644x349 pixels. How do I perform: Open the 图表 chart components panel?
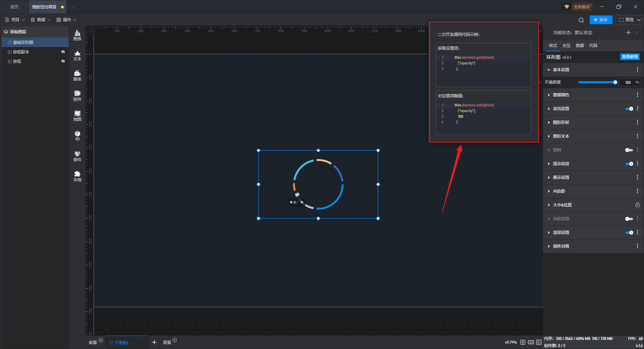coord(77,35)
